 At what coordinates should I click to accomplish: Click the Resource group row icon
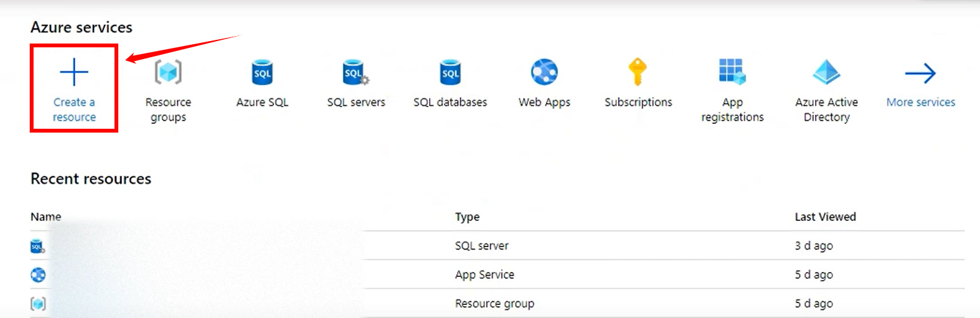[x=38, y=304]
